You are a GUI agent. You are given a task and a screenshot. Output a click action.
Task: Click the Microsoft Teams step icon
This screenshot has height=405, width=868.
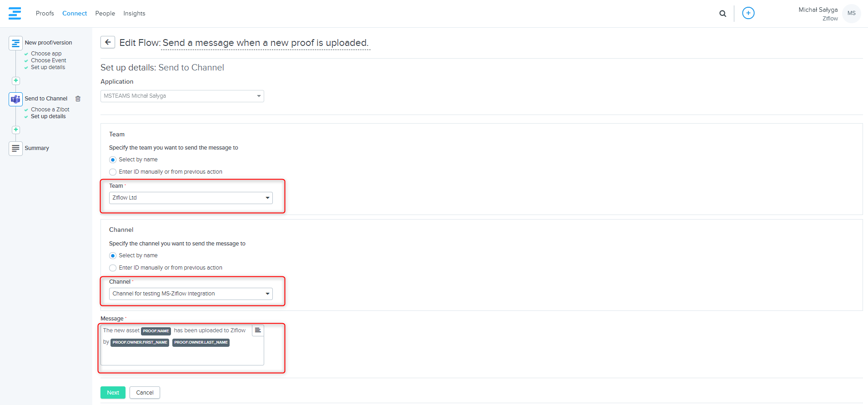point(15,99)
